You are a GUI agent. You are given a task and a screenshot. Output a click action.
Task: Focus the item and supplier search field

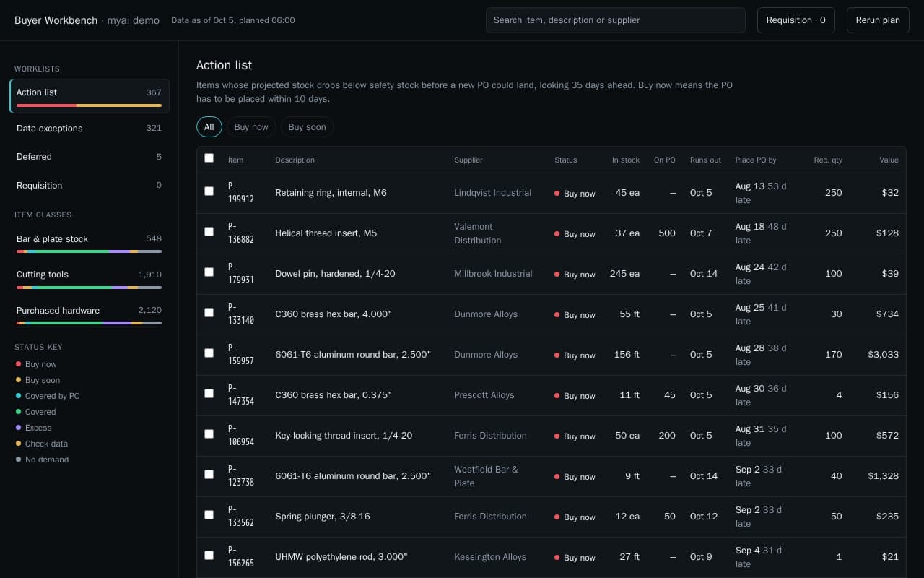[616, 20]
